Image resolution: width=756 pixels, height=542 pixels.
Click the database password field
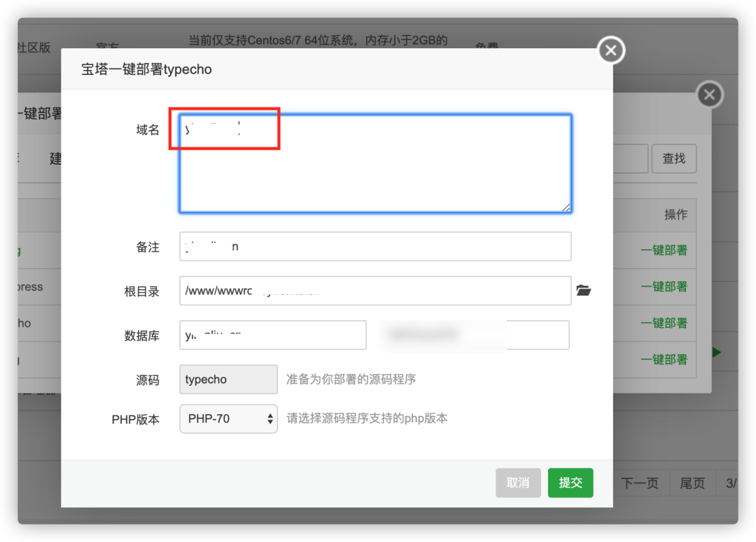[475, 335]
